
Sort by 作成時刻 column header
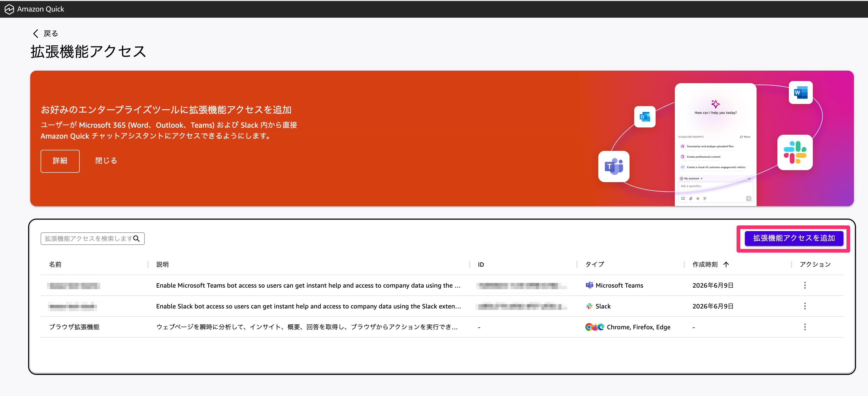(705, 264)
